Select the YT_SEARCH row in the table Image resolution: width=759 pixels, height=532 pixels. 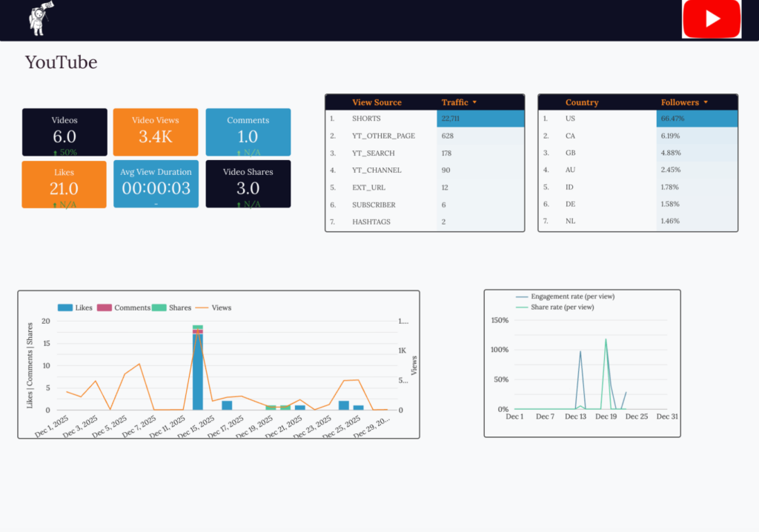pyautogui.click(x=373, y=153)
